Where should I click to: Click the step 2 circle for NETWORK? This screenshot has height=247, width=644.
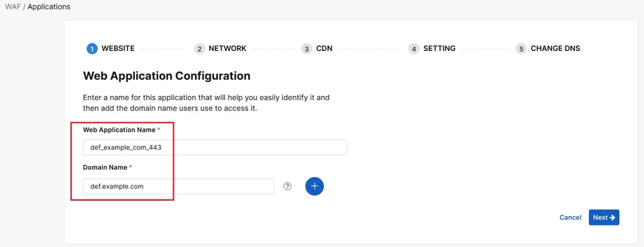click(199, 48)
